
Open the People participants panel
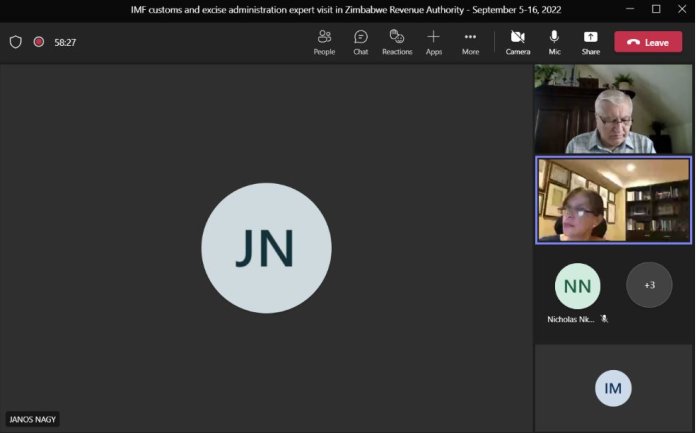click(324, 42)
